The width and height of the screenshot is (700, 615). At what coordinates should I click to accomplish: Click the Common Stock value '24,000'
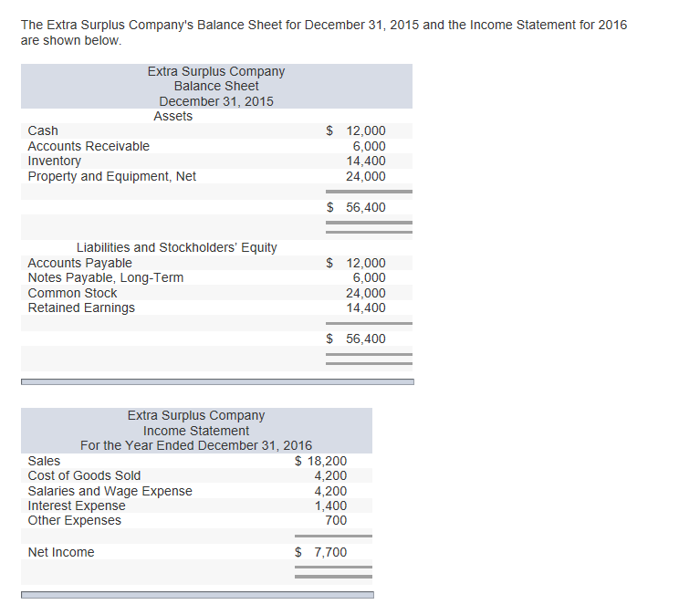coord(366,293)
